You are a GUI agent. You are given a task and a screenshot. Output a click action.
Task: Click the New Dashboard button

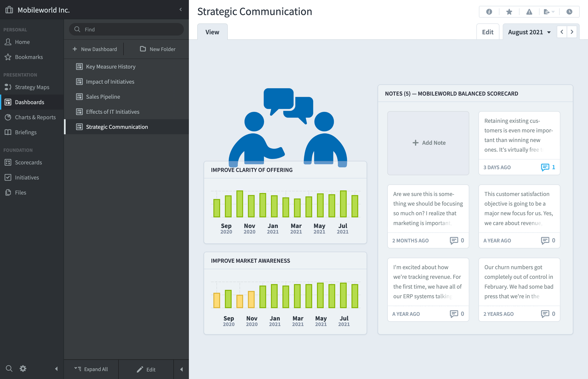coord(95,49)
